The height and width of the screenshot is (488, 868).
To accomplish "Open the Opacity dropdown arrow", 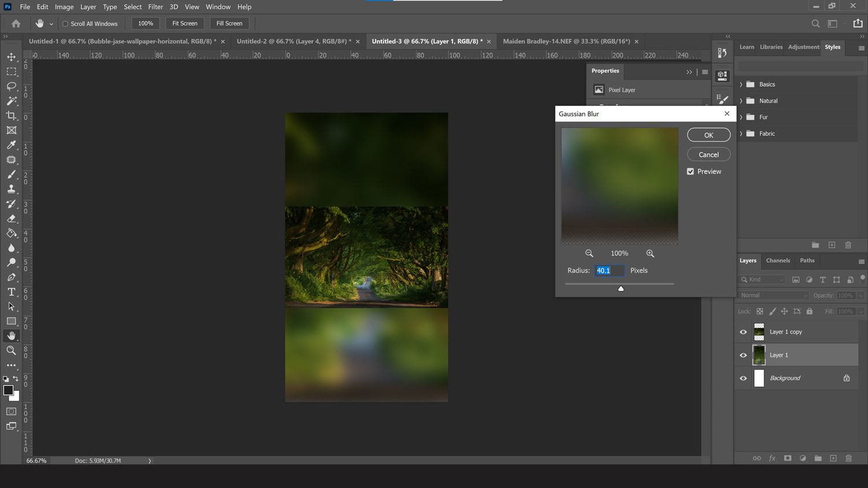I will [x=861, y=295].
